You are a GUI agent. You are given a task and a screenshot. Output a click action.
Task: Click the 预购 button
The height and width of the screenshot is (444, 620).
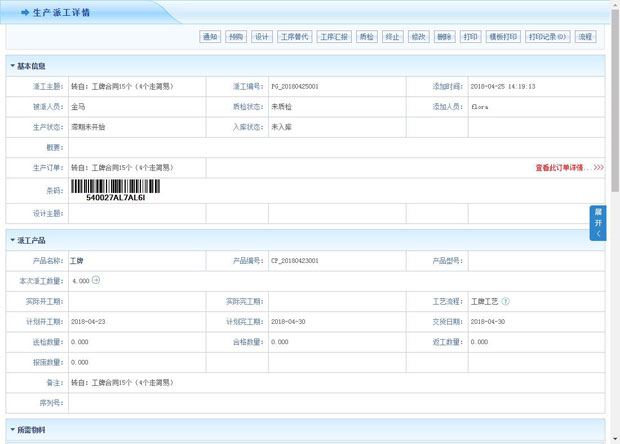[236, 37]
